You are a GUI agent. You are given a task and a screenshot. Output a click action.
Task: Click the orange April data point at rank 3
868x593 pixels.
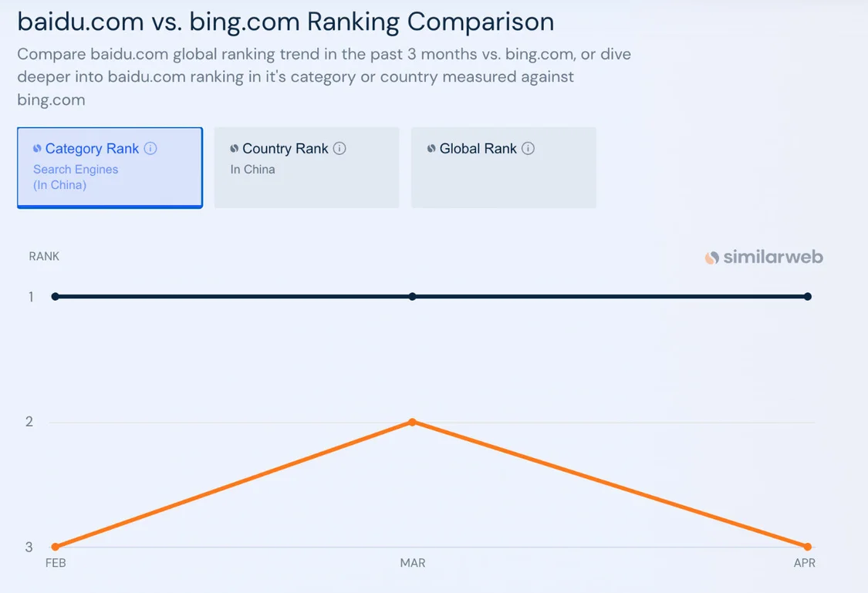pos(808,547)
